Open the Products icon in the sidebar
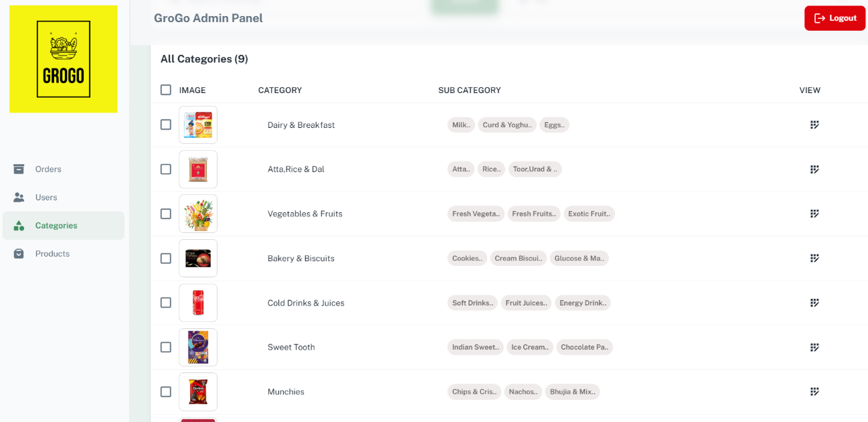Screen dimensions: 868x422 pos(20,253)
